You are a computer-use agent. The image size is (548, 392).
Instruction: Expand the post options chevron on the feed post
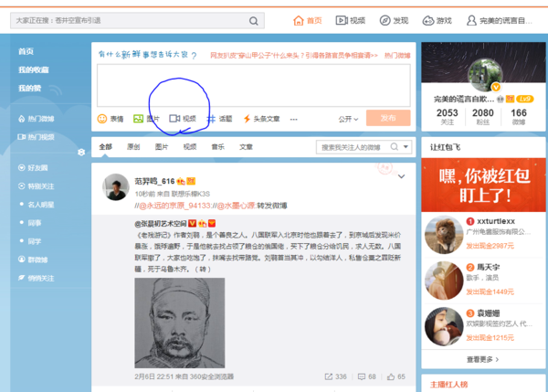coord(401,175)
